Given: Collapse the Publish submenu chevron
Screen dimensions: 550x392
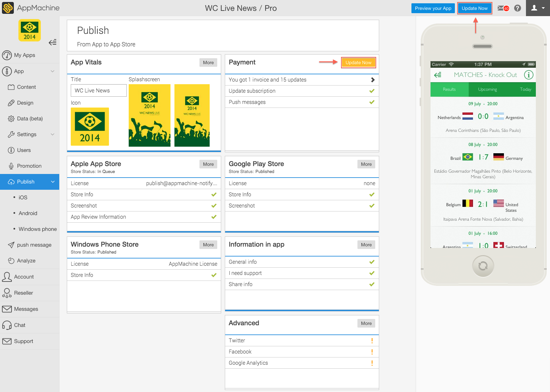Looking at the screenshot, I should point(53,182).
